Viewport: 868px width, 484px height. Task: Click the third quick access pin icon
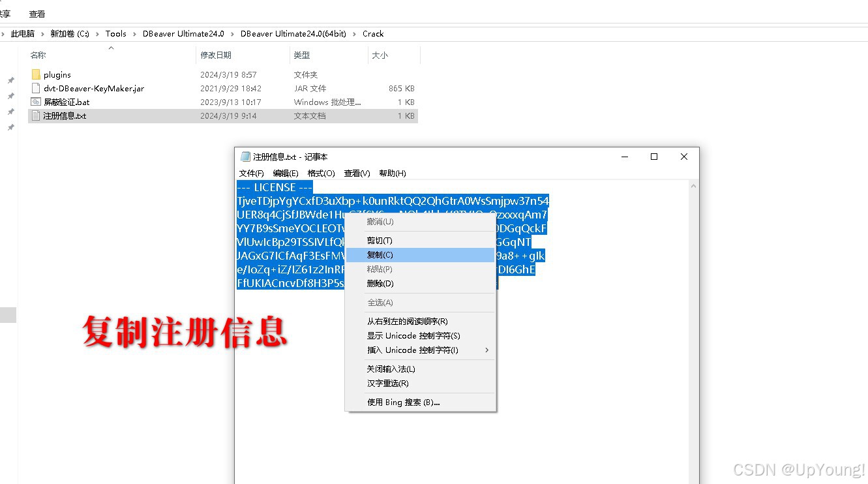[10, 112]
